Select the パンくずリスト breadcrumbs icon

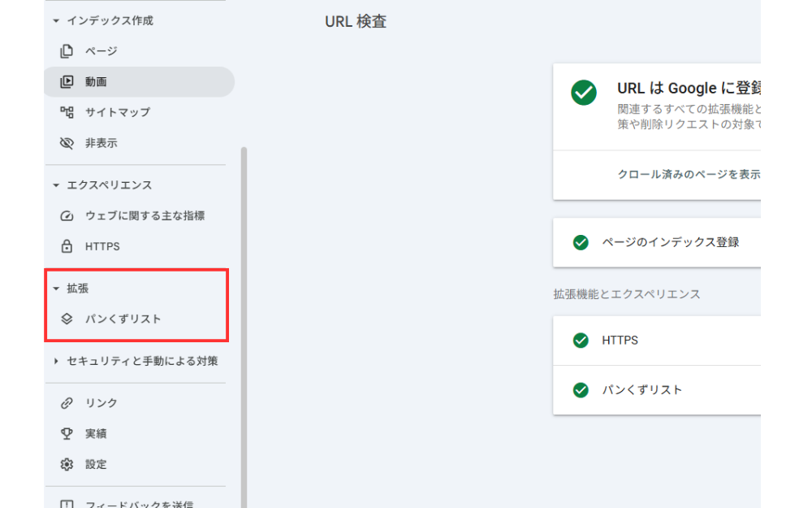(68, 319)
